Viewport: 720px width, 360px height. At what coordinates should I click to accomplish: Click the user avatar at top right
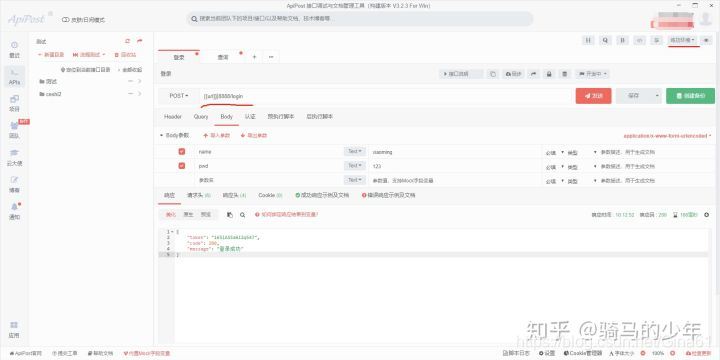coord(705,19)
